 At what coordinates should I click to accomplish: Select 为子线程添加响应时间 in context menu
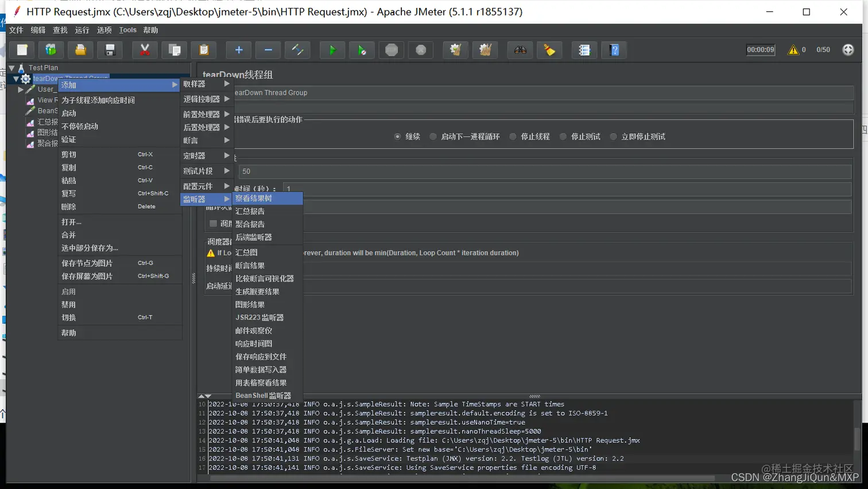click(x=119, y=100)
